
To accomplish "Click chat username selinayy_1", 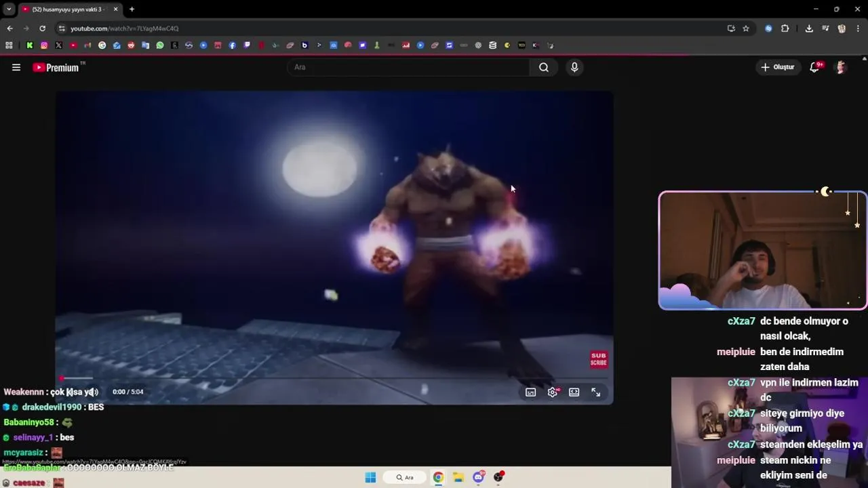I will click(33, 438).
